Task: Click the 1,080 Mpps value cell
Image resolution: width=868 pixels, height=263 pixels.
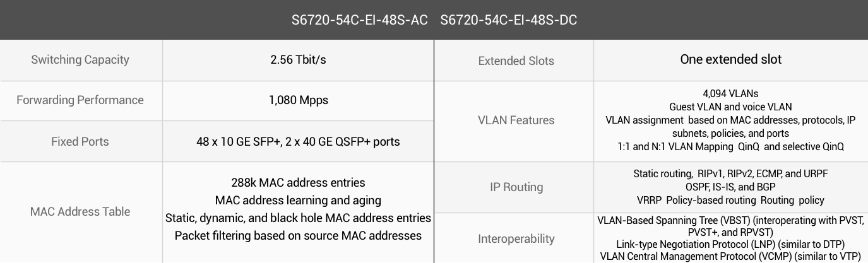Action: (298, 100)
